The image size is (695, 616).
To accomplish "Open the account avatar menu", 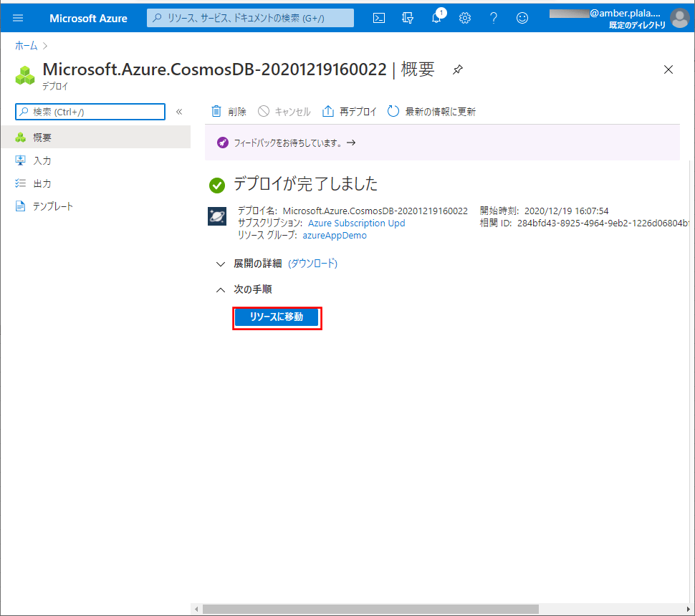I will click(x=679, y=18).
